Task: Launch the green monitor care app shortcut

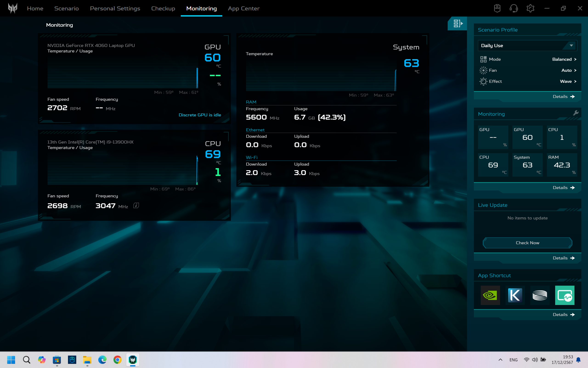Action: [x=565, y=295]
